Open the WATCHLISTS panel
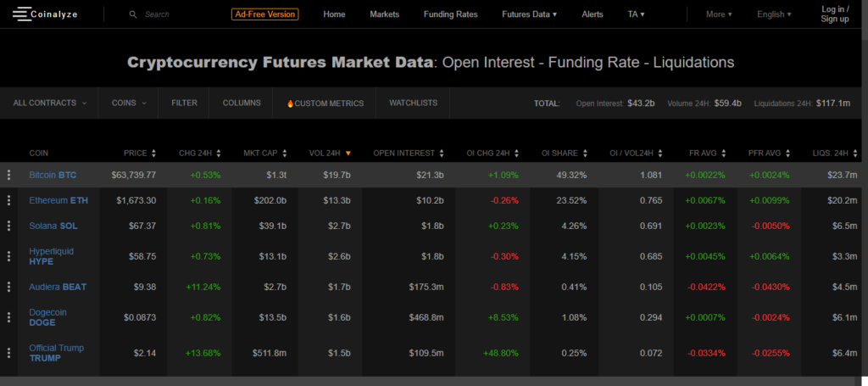The width and height of the screenshot is (868, 386). click(413, 103)
